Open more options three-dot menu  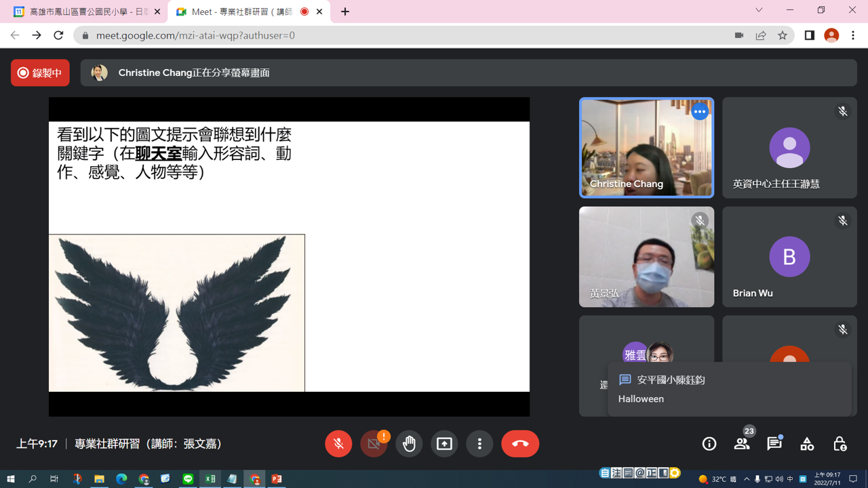click(479, 444)
